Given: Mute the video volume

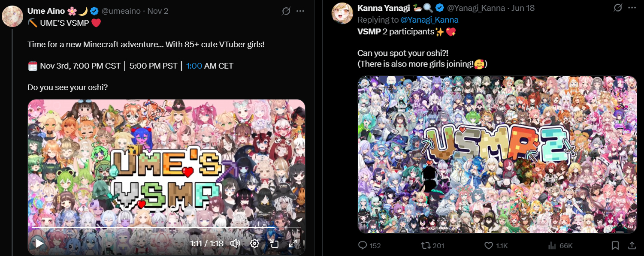Looking at the screenshot, I should [x=235, y=244].
